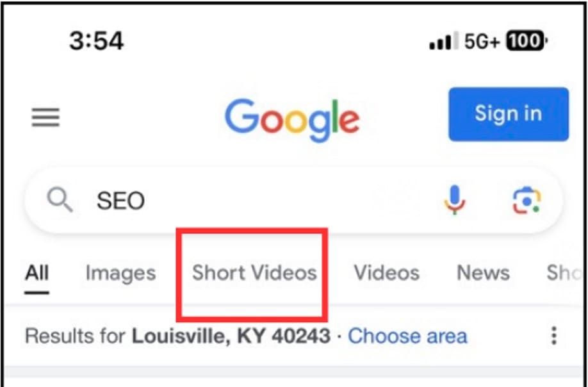588x387 pixels.
Task: Select the All results tab
Action: [37, 272]
